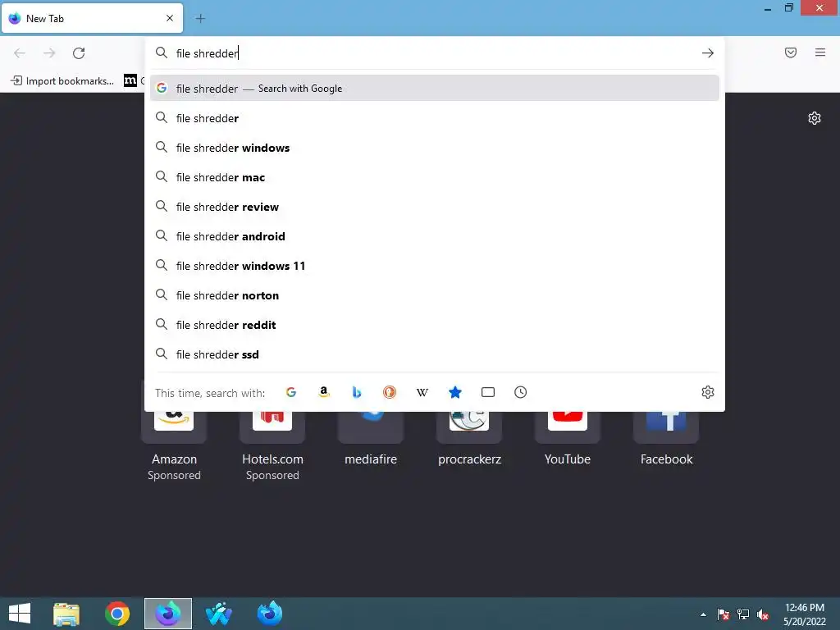Open the YouTube shortcut tile
This screenshot has width=840, height=630.
coord(568,440)
